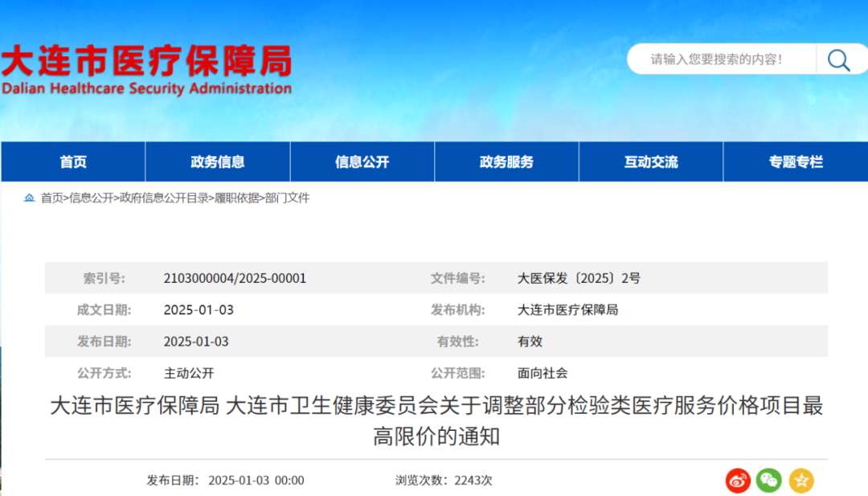Go to 政府信息公开目录 in the breadcrumb
This screenshot has width=868, height=496.
pos(165,198)
